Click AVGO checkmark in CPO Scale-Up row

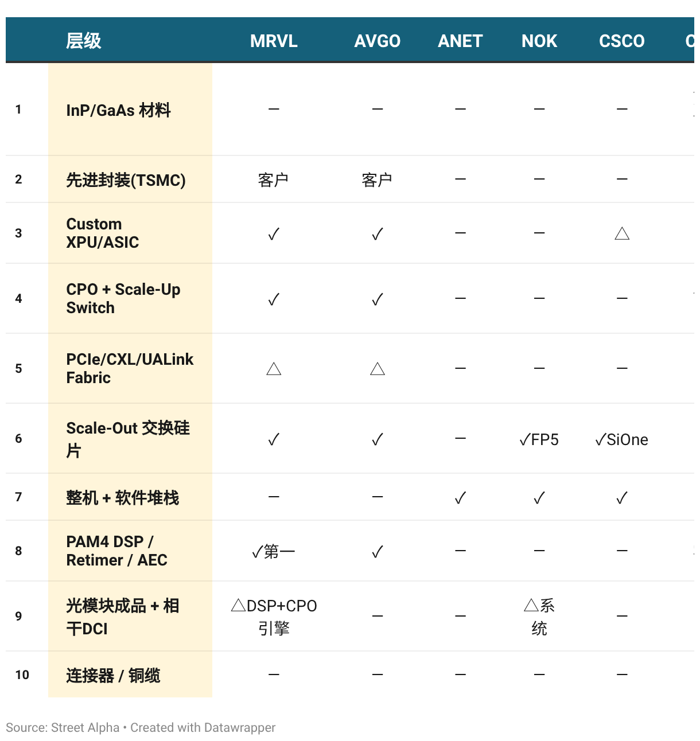click(377, 299)
